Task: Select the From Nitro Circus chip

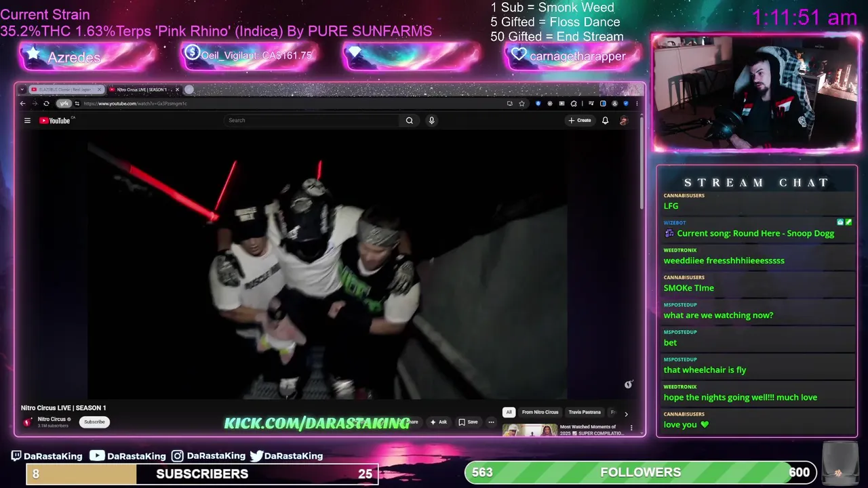Action: (540, 412)
